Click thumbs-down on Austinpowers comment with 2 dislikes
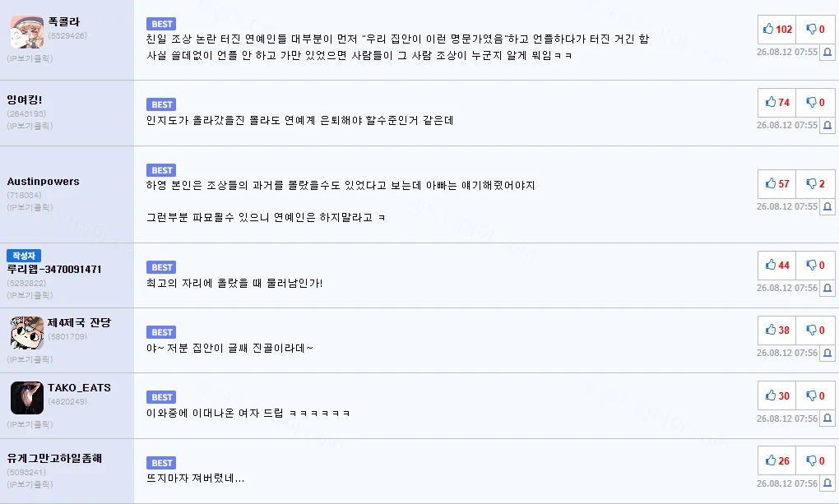 [815, 183]
